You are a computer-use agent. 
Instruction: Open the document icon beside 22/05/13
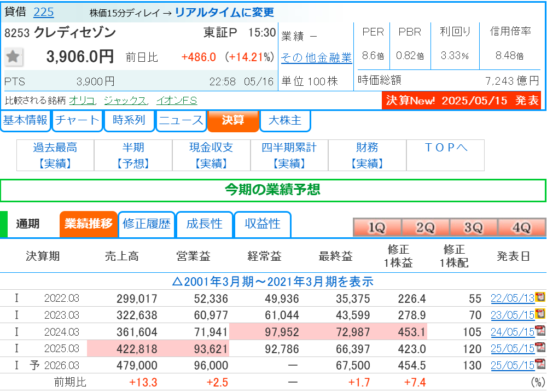(x=540, y=297)
